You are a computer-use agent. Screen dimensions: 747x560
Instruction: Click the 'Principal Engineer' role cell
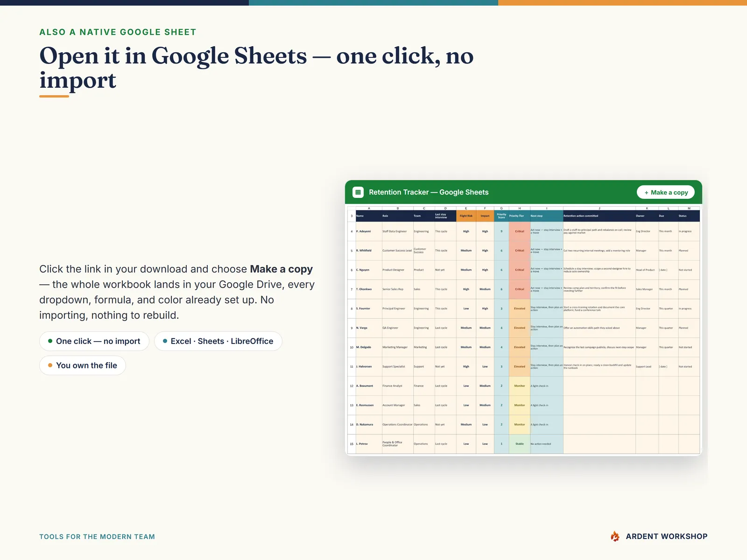(397, 308)
